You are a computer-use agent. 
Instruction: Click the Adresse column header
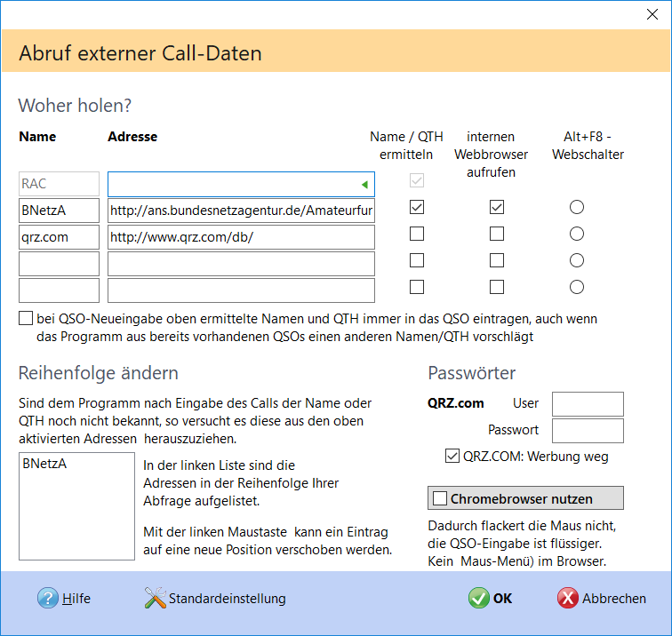click(132, 136)
